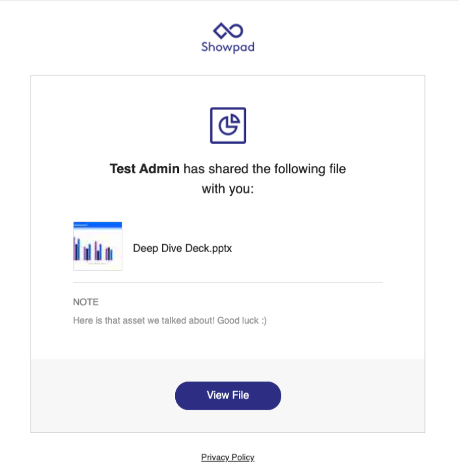This screenshot has height=476, width=459.
Task: Click the Showpad infinity logo icon
Action: pos(228,30)
